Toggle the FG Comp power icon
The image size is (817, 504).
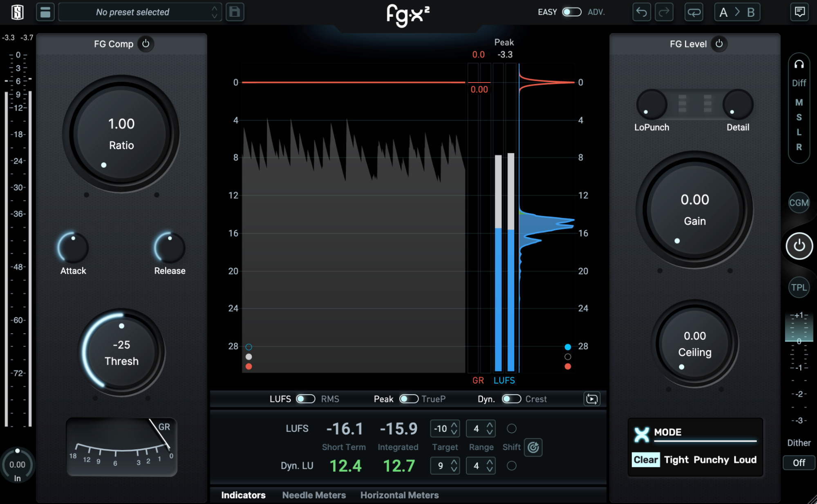(146, 44)
